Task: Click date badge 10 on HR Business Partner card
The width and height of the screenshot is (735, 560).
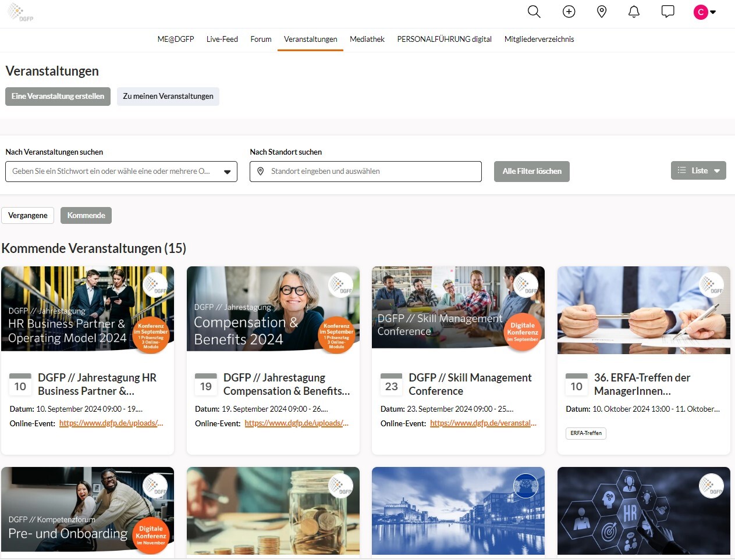Action: point(20,384)
